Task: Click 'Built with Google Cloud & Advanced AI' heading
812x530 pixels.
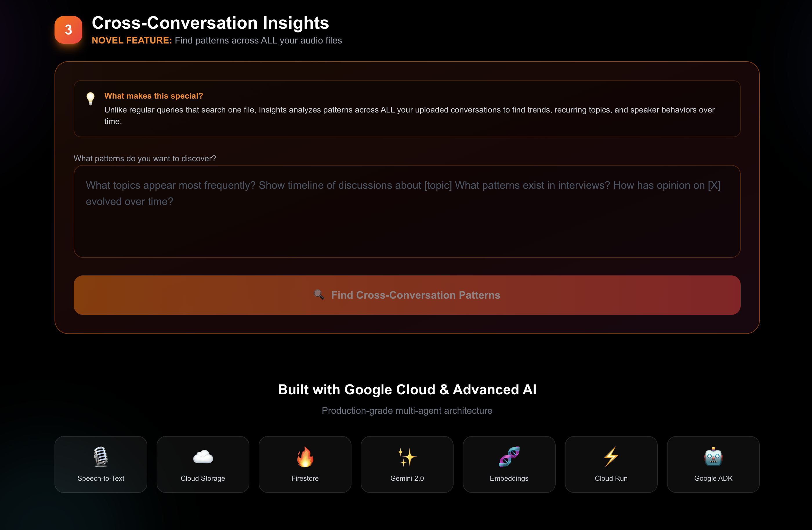Action: tap(407, 389)
